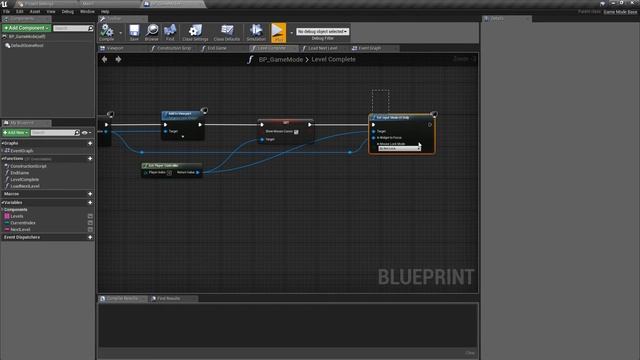Select the Levels variable
This screenshot has width=640, height=360.
(x=17, y=216)
